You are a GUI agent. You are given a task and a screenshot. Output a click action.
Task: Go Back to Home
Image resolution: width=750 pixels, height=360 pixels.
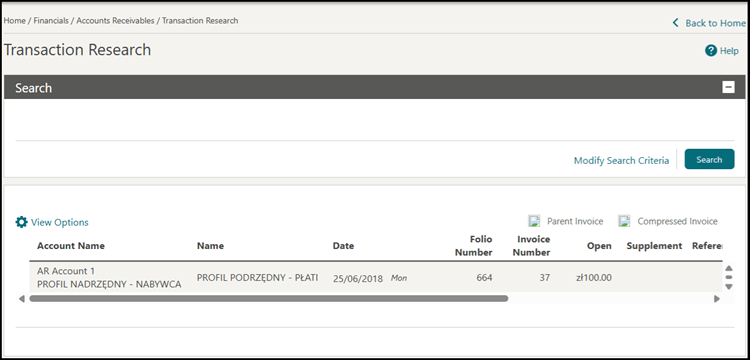pos(715,23)
